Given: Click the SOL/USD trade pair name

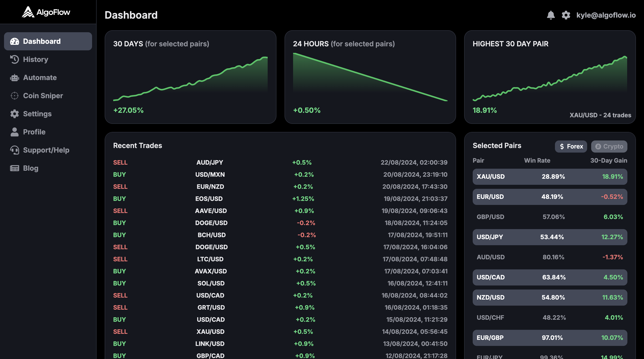Looking at the screenshot, I should (211, 283).
